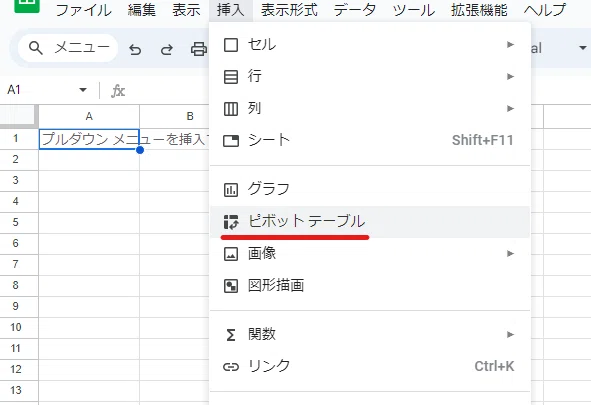Screen dimensions: 591x405
Task: Click the redo arrow in toolbar
Action: 167,49
